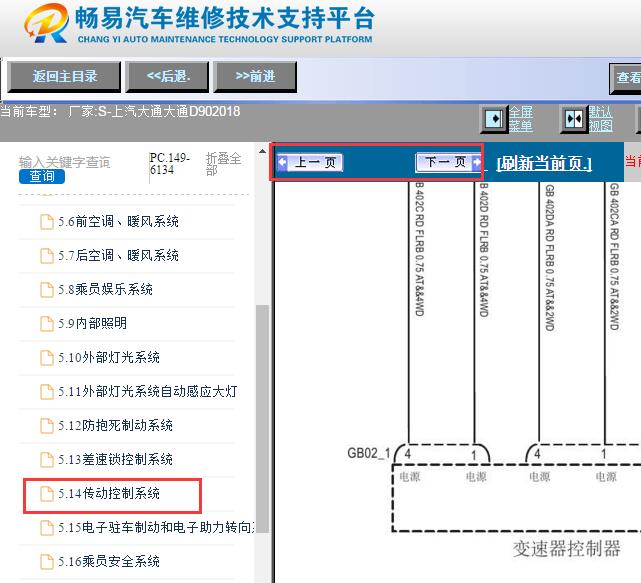Click the GB 402CA RD wire label

(x=614, y=256)
